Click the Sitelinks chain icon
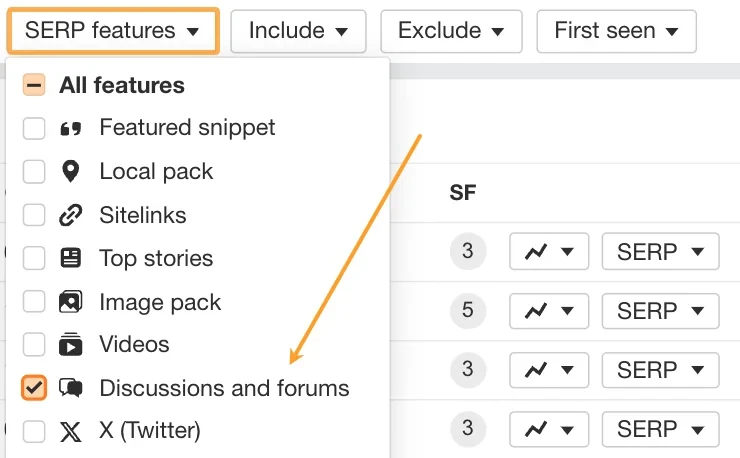 pyautogui.click(x=71, y=215)
